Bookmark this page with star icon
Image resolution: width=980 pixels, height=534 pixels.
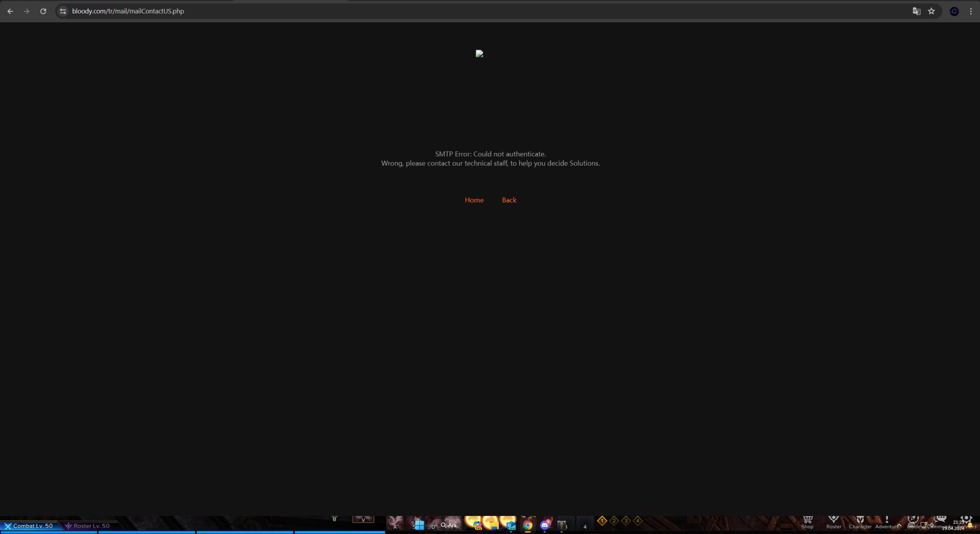pos(931,11)
